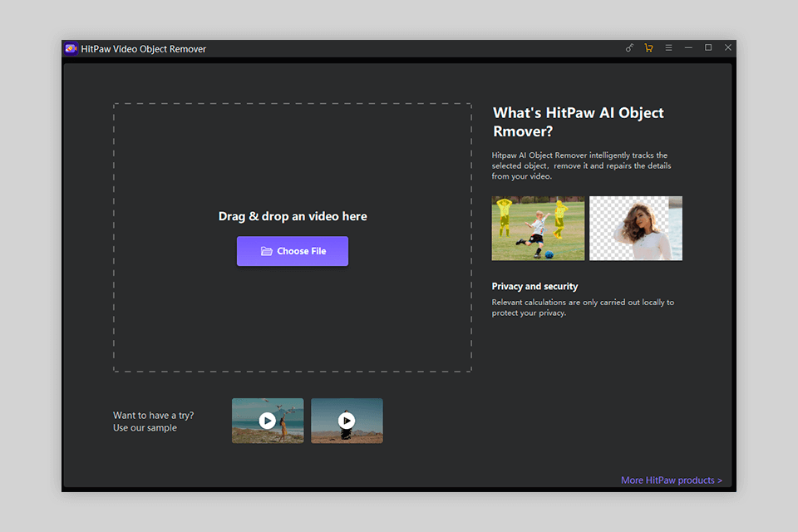Minimize the HitPaw window
The image size is (798, 532).
coord(688,47)
